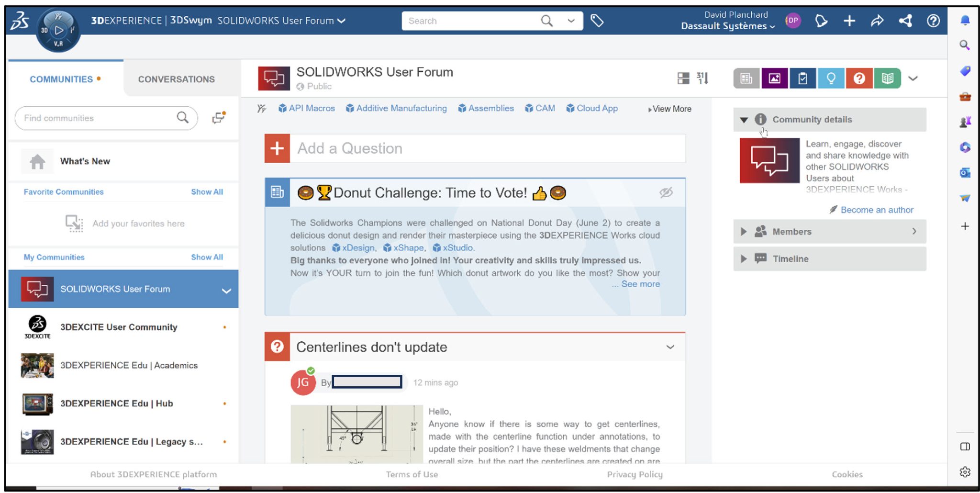Image resolution: width=980 pixels, height=493 pixels.
Task: Switch the grid layout view toggle
Action: tap(683, 78)
